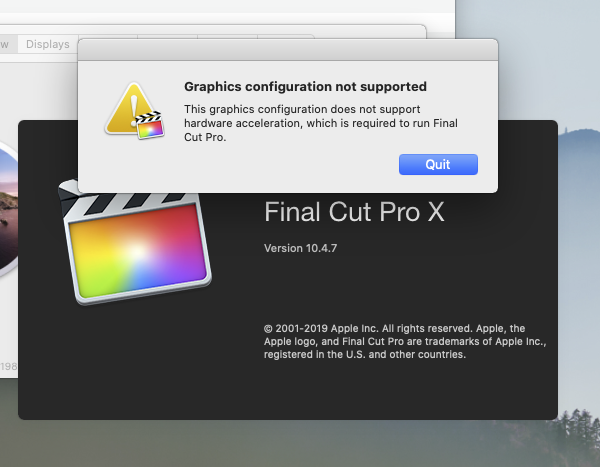The width and height of the screenshot is (600, 467).
Task: Click the warning triangle icon in the alert
Action: (x=135, y=111)
